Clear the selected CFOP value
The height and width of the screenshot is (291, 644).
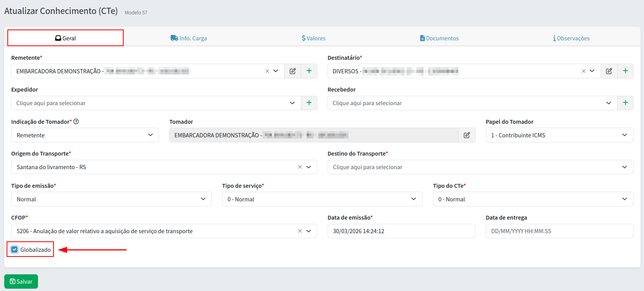click(x=300, y=231)
